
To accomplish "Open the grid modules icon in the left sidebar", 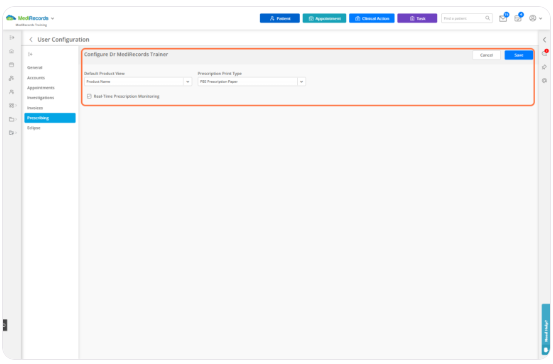I will pos(11,105).
